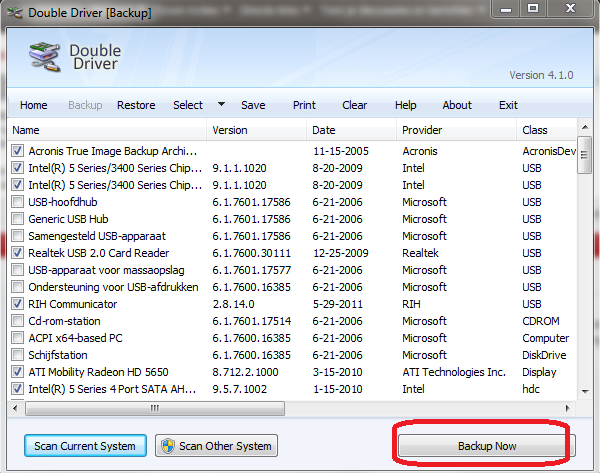Click Scan Current System button
The image size is (600, 473).
coord(85,446)
